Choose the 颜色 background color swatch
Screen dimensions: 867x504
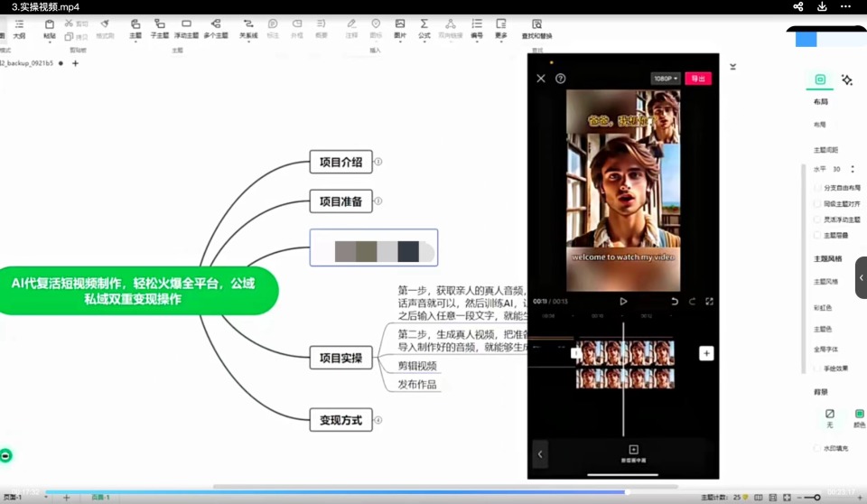tap(859, 417)
